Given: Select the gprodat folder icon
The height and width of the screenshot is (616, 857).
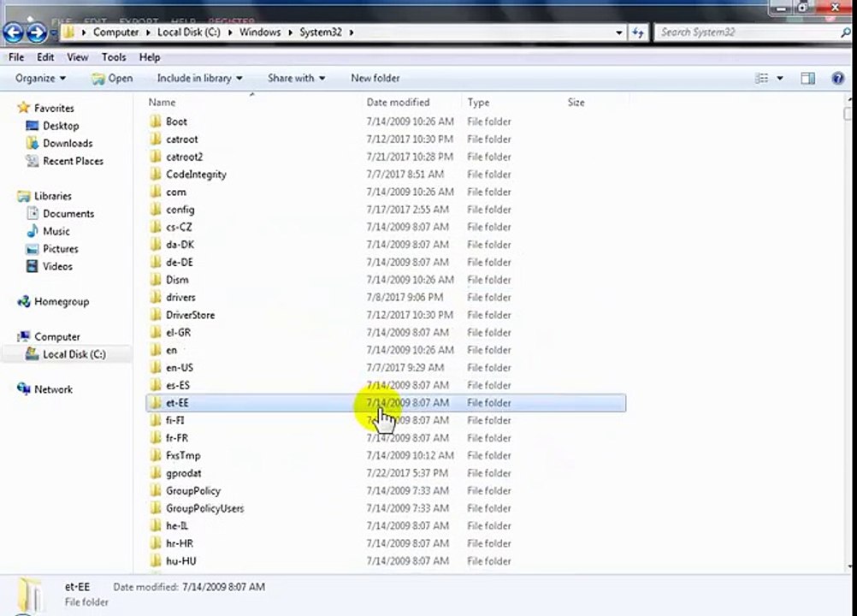Looking at the screenshot, I should 156,473.
